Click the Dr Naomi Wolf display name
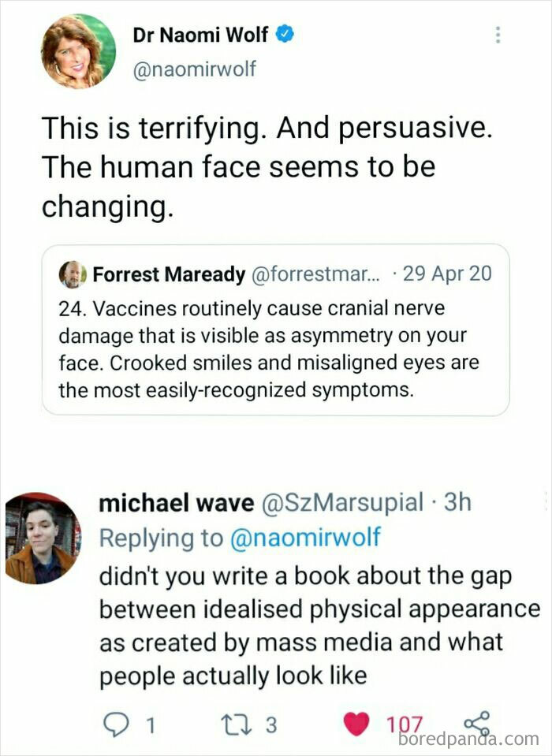 click(200, 35)
